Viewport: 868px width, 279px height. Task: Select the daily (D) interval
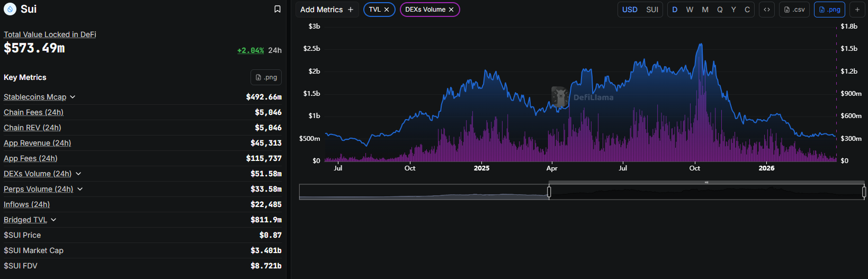pyautogui.click(x=675, y=10)
